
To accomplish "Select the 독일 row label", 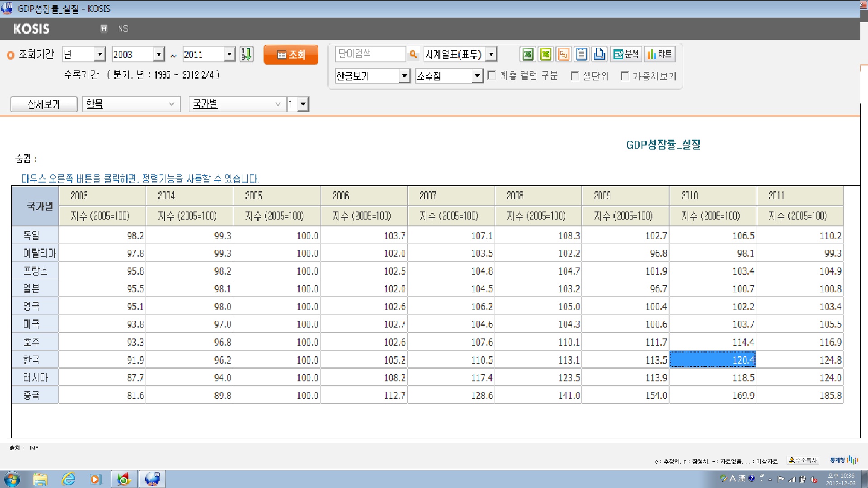I will coord(35,235).
